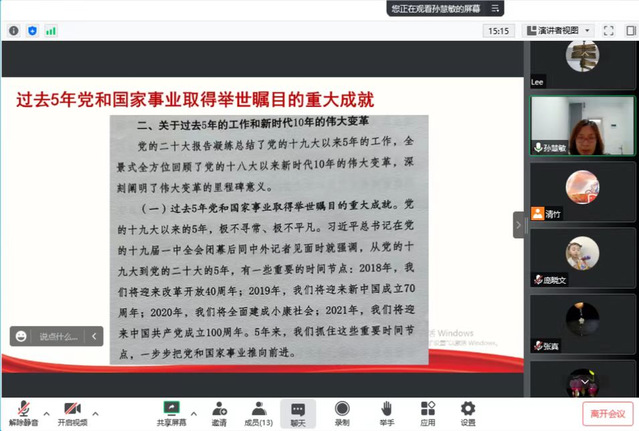
Task: Open the Settings (设置) gear
Action: 468,412
